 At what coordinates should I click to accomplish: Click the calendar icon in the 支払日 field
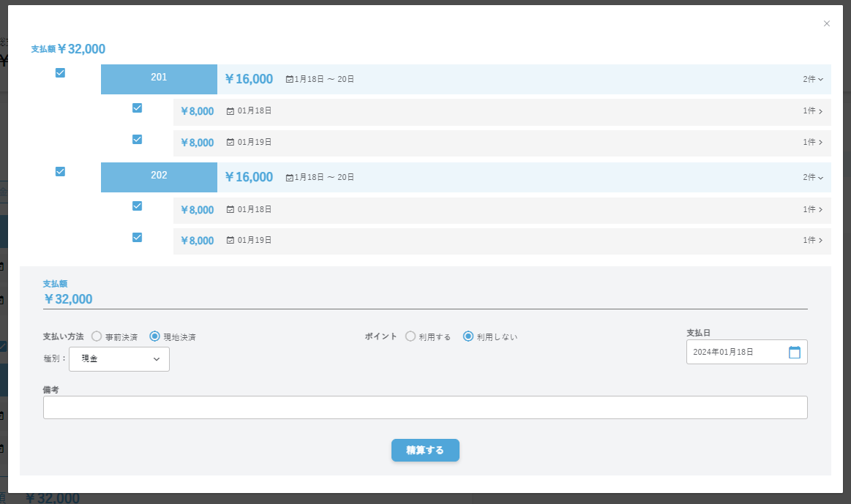(x=794, y=352)
